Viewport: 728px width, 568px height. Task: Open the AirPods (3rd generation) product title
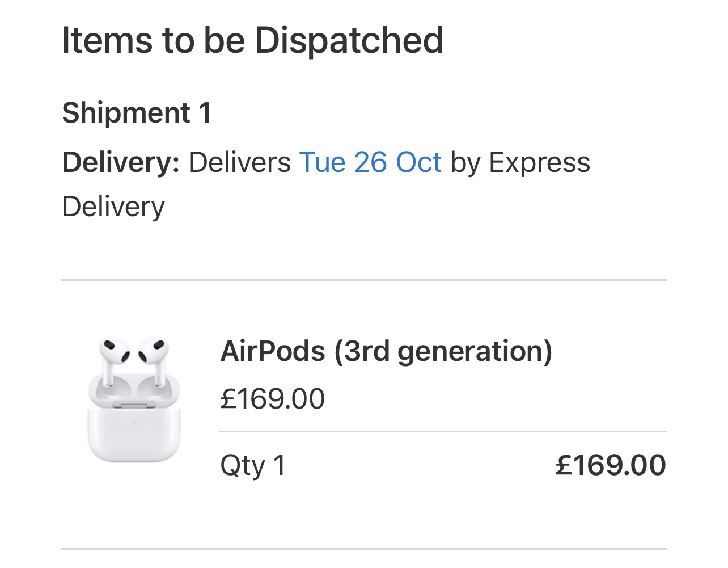(x=386, y=351)
